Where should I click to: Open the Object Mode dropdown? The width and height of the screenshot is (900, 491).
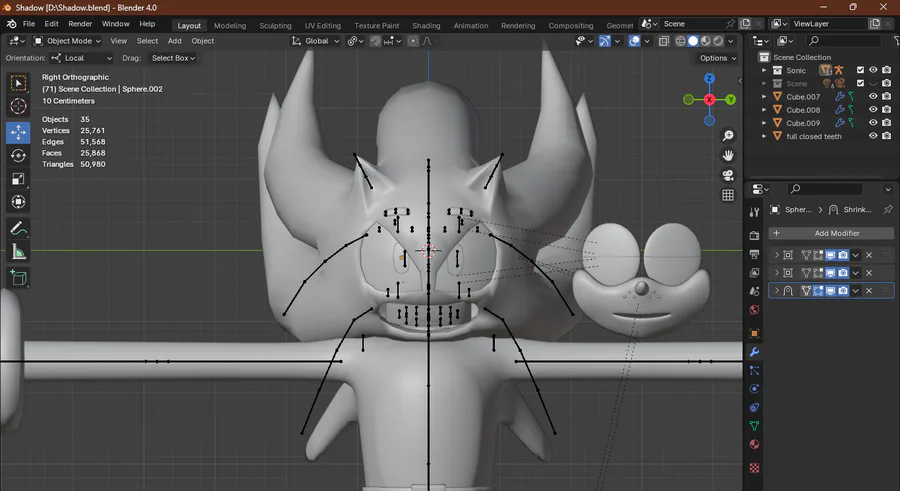coord(67,41)
